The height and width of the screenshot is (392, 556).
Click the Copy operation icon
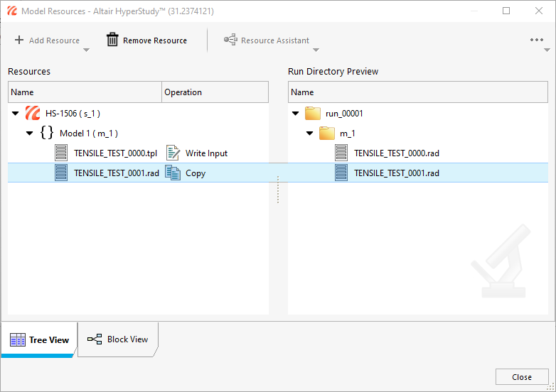tap(173, 173)
